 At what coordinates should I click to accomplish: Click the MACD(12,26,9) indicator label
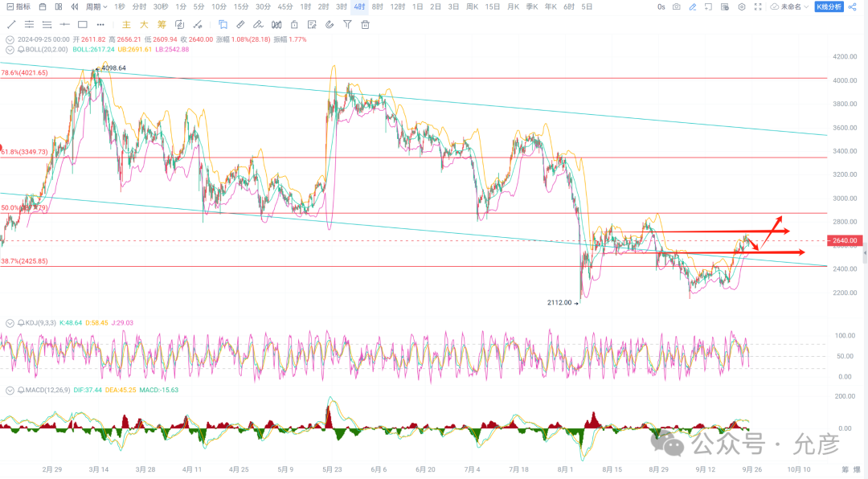tap(47, 391)
